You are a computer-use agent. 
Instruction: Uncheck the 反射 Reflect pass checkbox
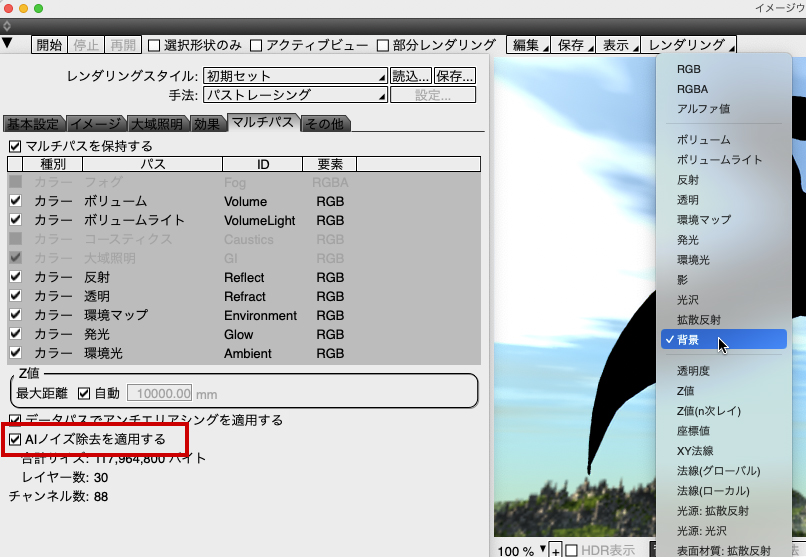15,276
